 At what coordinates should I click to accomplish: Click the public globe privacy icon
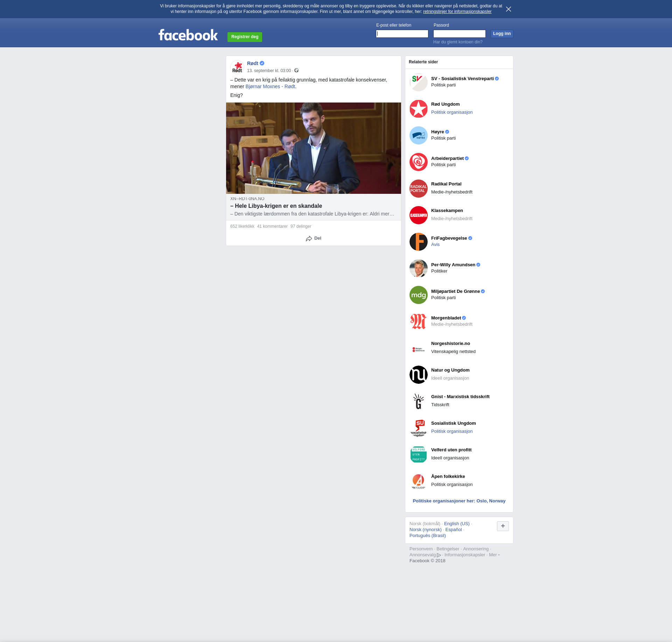296,71
